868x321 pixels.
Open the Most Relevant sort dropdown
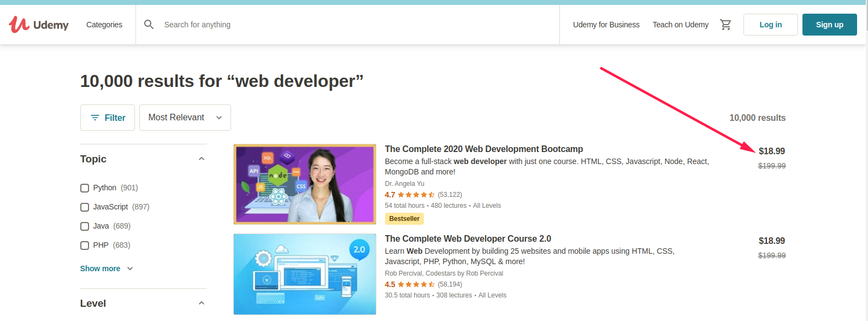pos(185,118)
